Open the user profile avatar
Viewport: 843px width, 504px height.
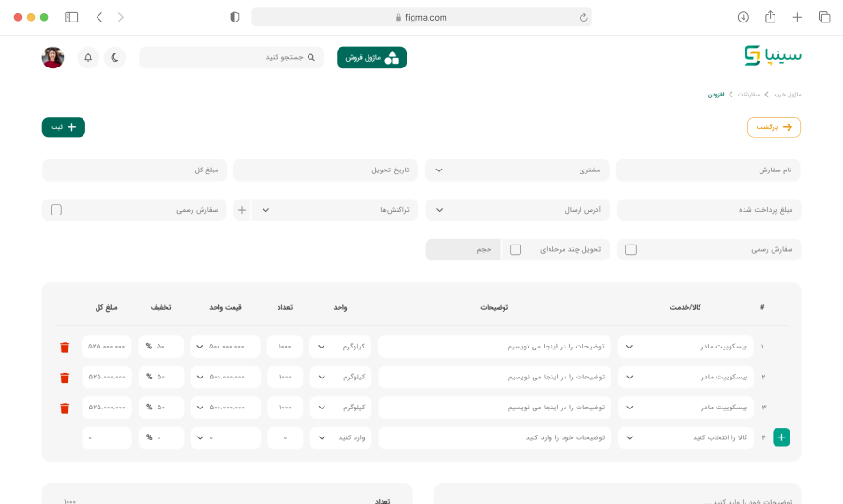(53, 58)
